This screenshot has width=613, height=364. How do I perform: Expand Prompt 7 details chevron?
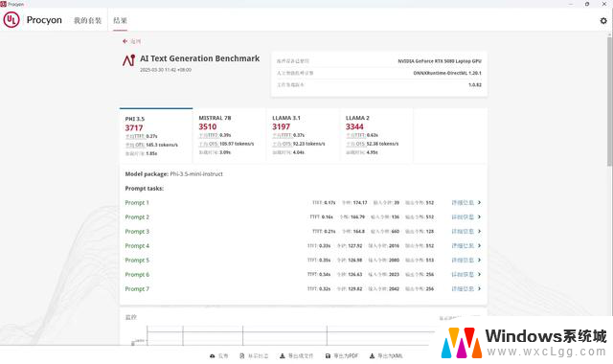coord(479,288)
